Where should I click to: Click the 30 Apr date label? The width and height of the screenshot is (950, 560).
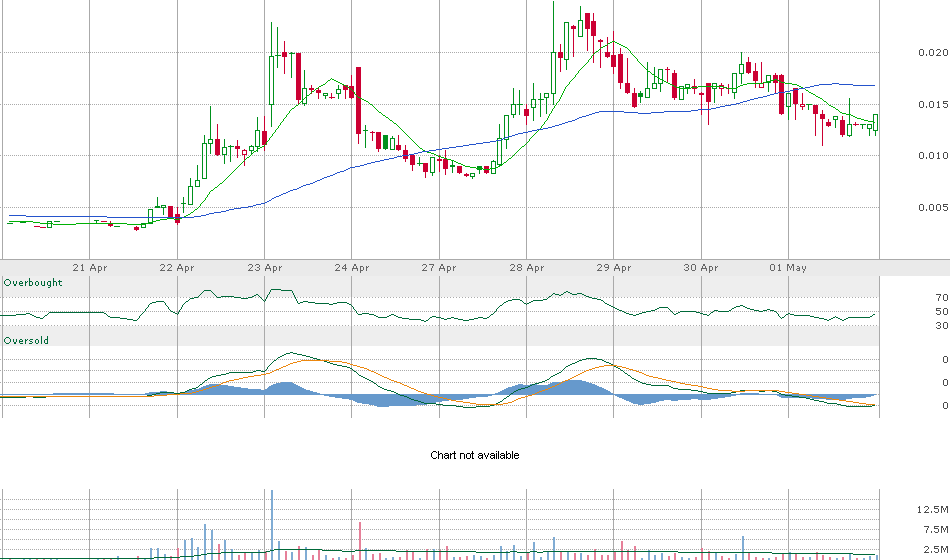(701, 267)
